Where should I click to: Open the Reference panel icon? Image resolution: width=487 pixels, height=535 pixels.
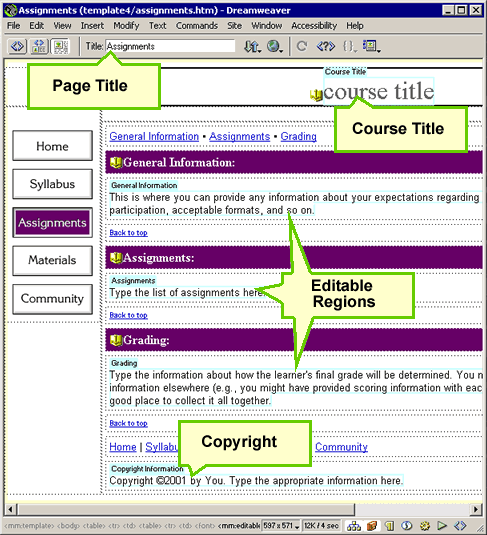pyautogui.click(x=326, y=46)
